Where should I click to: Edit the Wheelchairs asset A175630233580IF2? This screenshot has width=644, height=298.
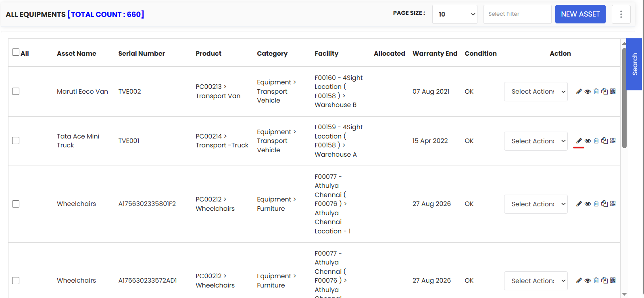pyautogui.click(x=579, y=204)
